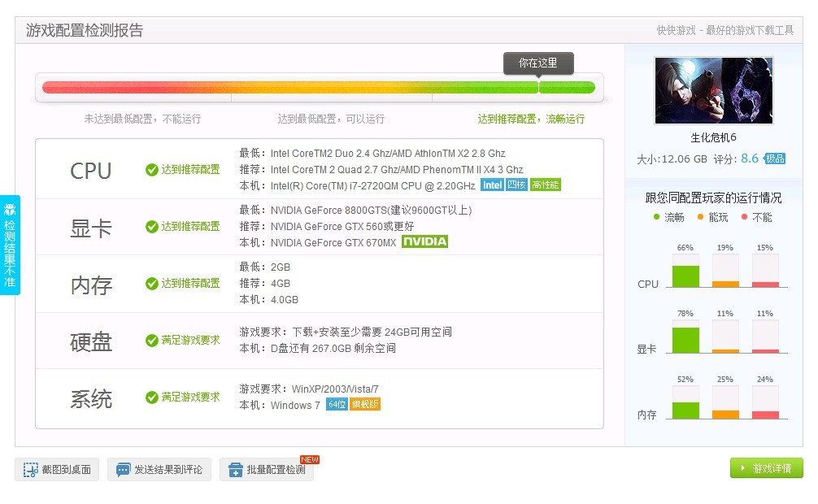Click the 内存 52% green bar
The width and height of the screenshot is (818, 504).
685,411
